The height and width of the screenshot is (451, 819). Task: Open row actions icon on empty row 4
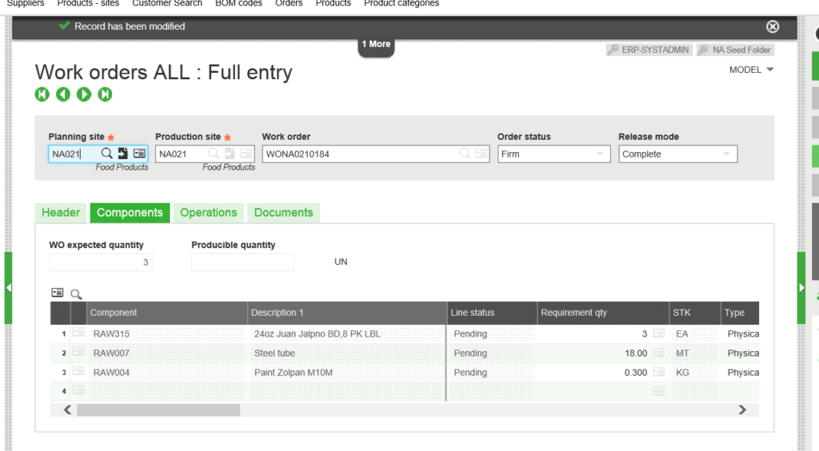coord(78,390)
